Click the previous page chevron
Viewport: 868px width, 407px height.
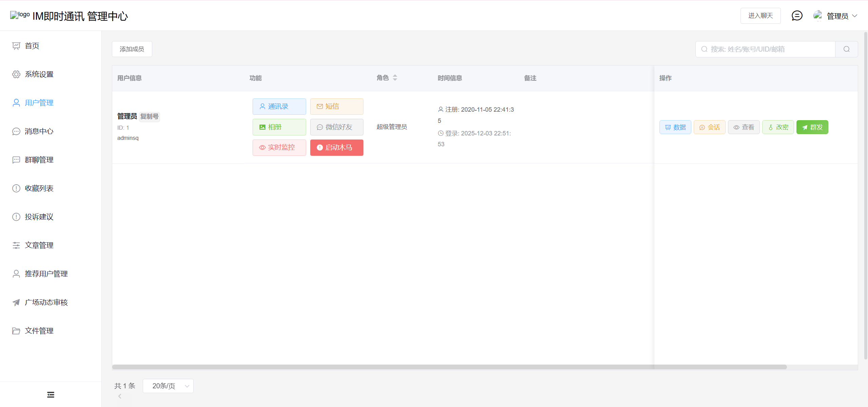click(120, 396)
